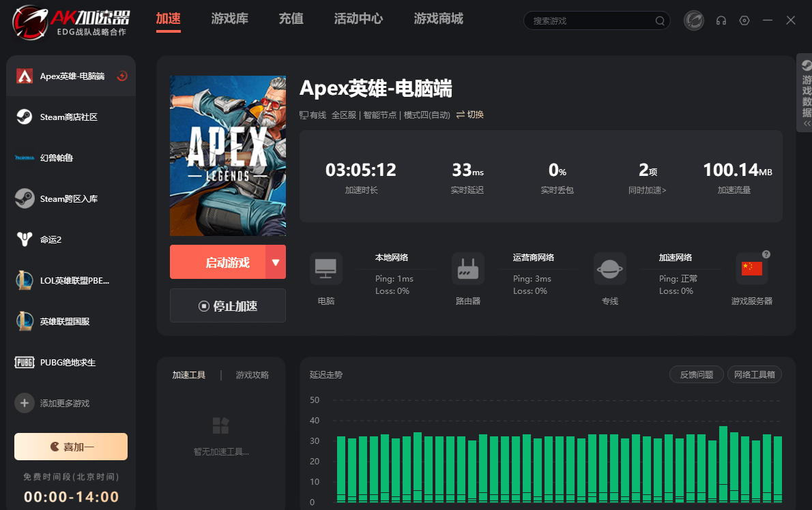Click the 03:05:12 加速时长 value
This screenshot has height=510, width=812.
pos(361,170)
